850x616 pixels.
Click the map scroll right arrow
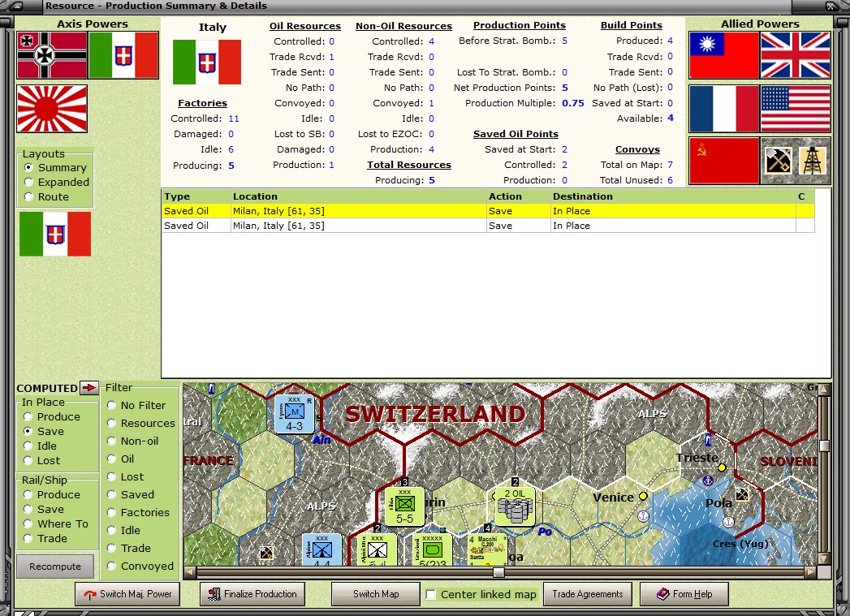coord(810,572)
